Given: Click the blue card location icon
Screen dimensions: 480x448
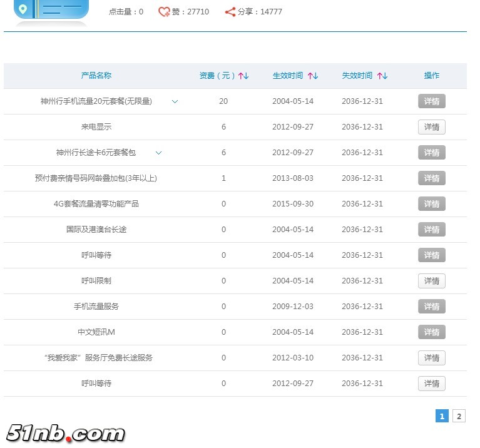Looking at the screenshot, I should (x=23, y=9).
